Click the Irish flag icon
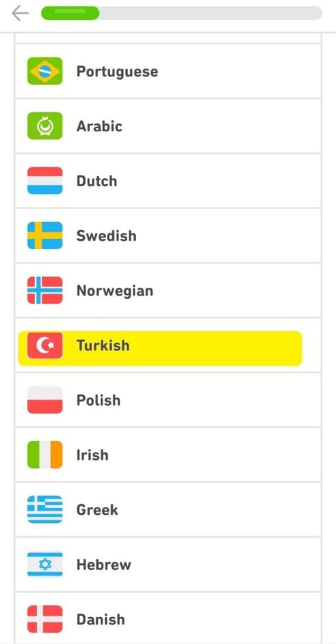Screen dimensions: 336x644 pyautogui.click(x=45, y=455)
